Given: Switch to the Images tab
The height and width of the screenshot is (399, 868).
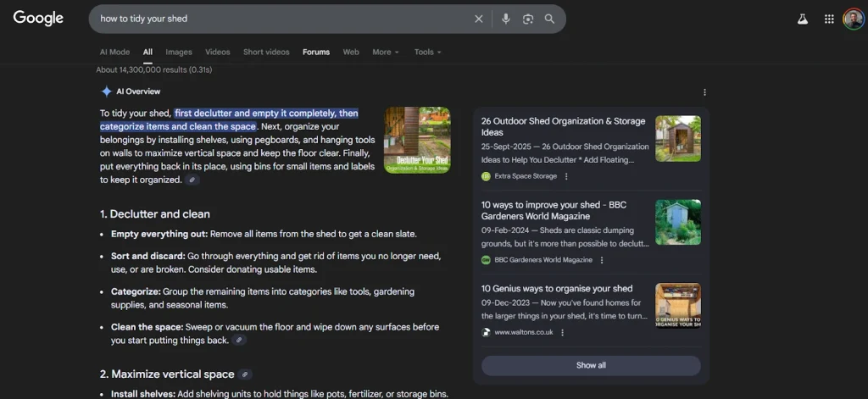Looking at the screenshot, I should pyautogui.click(x=179, y=52).
